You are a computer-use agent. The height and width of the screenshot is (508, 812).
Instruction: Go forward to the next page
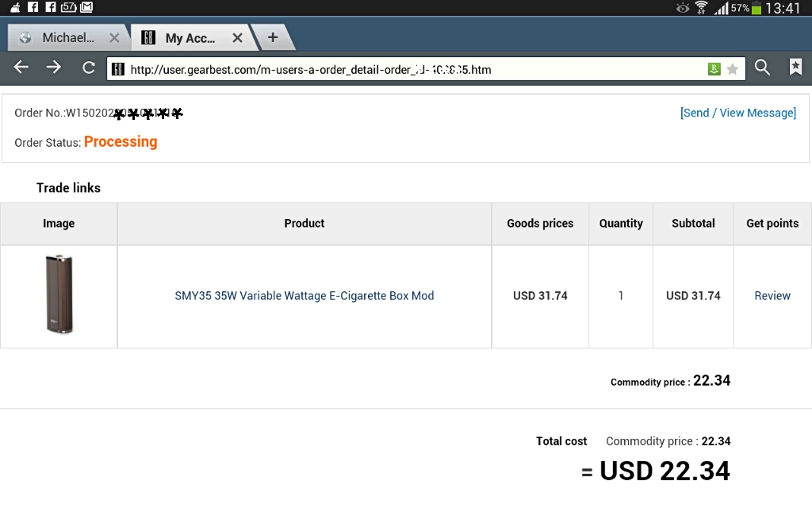pos(54,67)
